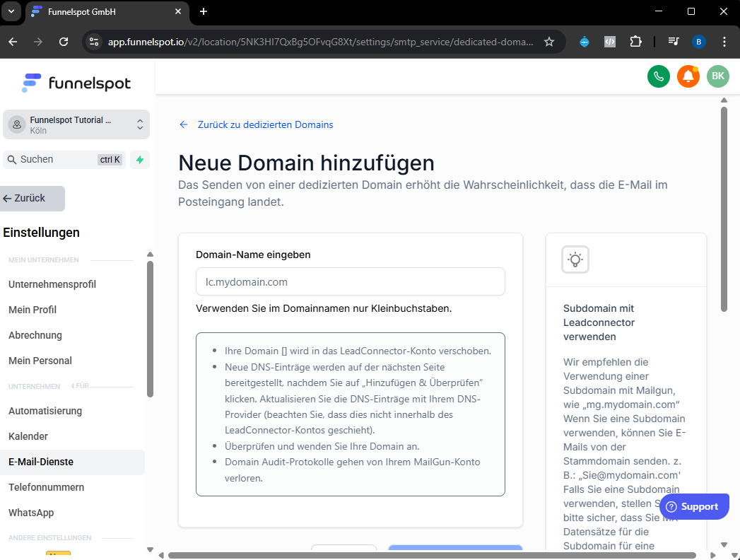This screenshot has height=560, width=740.
Task: Click the Suchen search field
Action: (x=64, y=160)
